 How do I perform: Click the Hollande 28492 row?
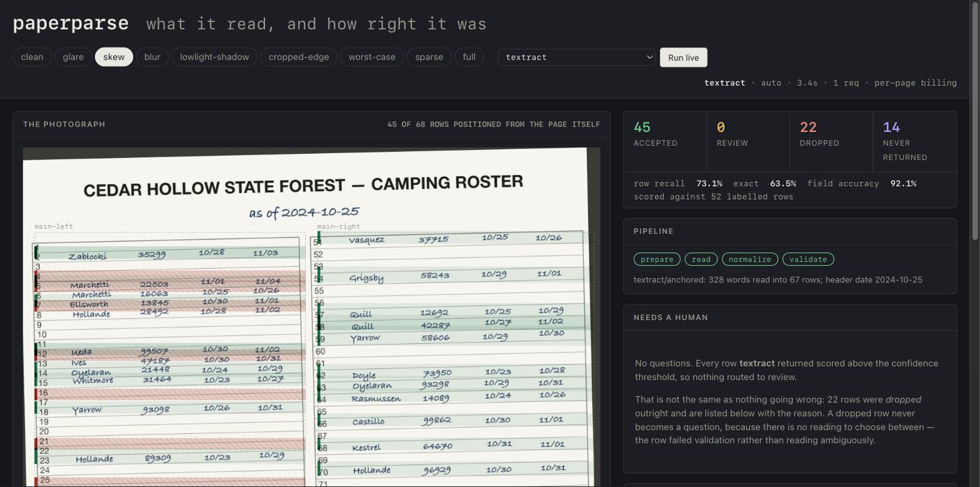[x=169, y=313]
